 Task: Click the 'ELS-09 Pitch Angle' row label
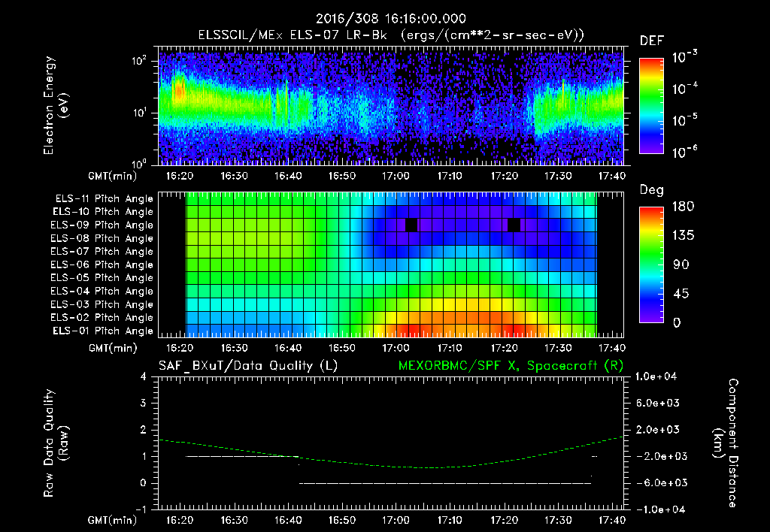102,225
